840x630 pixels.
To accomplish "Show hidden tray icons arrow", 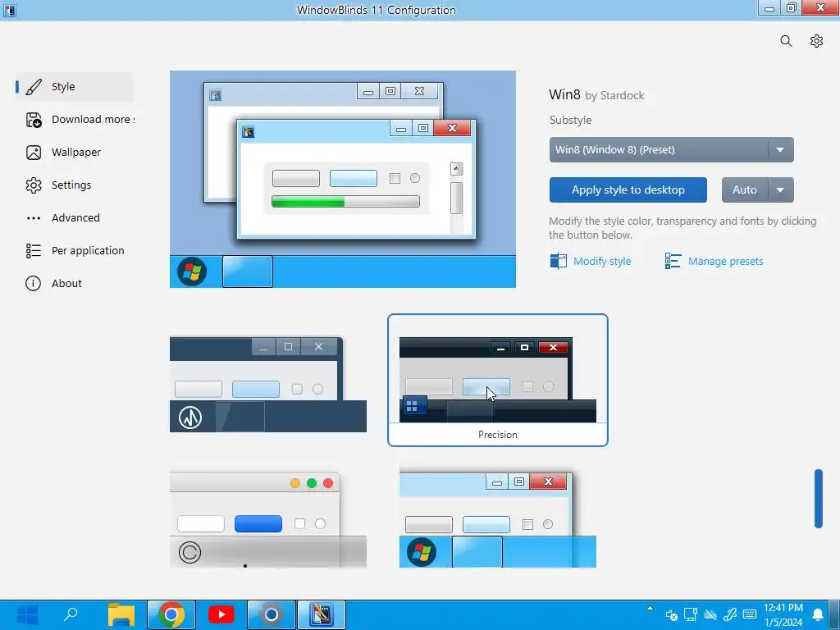I will (x=650, y=608).
